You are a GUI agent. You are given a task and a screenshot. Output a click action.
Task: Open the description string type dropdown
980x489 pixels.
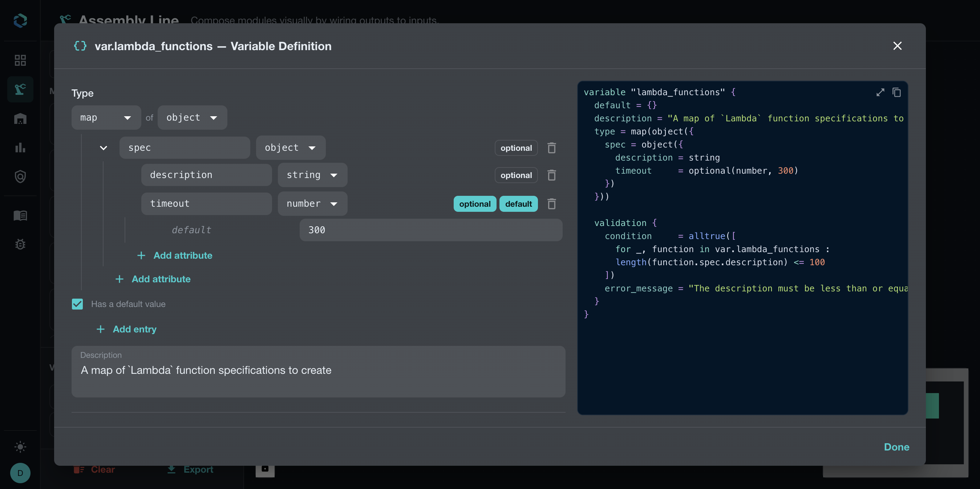pos(312,175)
